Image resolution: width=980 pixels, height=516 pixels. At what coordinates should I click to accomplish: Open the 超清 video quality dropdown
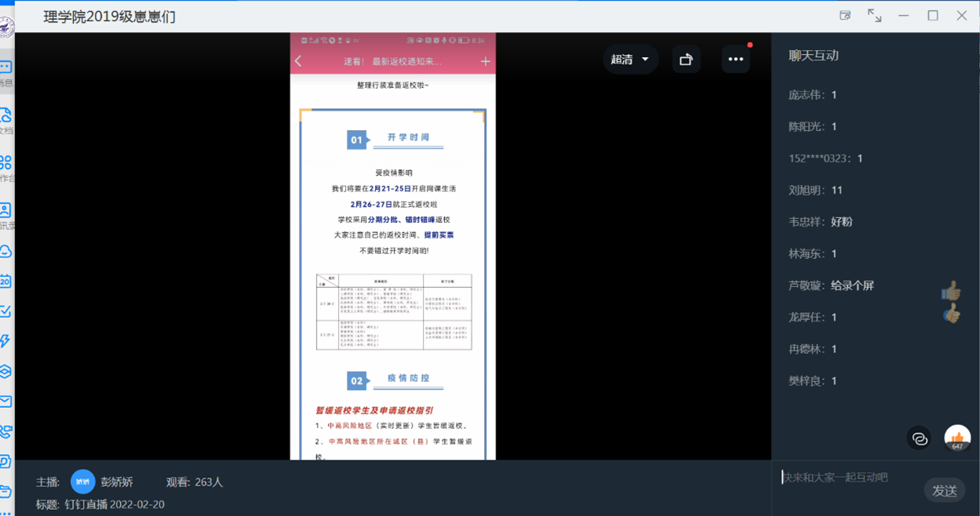pyautogui.click(x=630, y=60)
